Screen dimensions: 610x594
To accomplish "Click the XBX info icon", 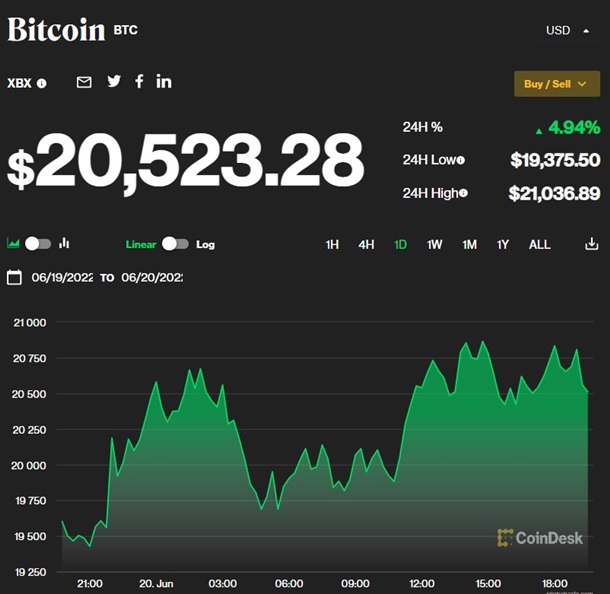I will [x=42, y=83].
